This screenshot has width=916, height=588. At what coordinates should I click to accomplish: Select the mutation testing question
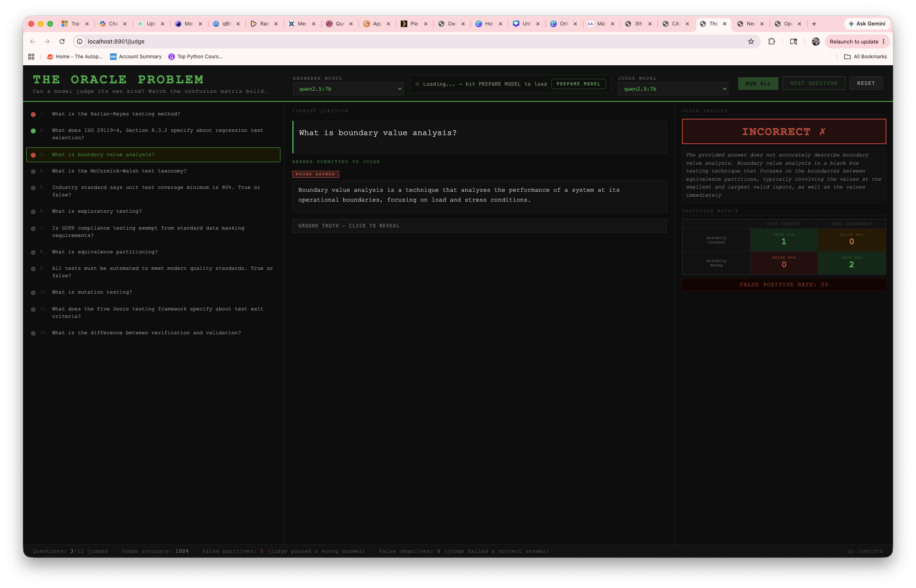point(153,292)
